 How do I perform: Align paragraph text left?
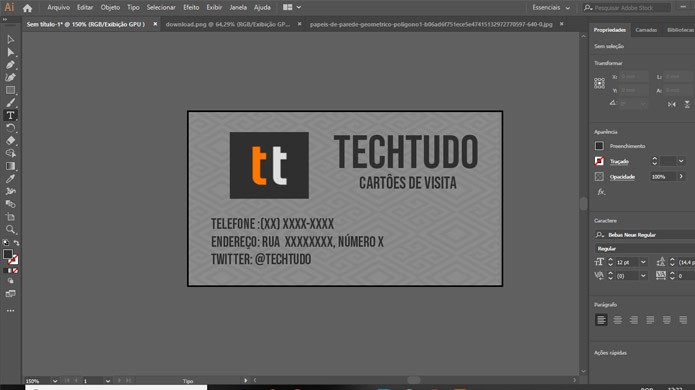[x=601, y=320]
